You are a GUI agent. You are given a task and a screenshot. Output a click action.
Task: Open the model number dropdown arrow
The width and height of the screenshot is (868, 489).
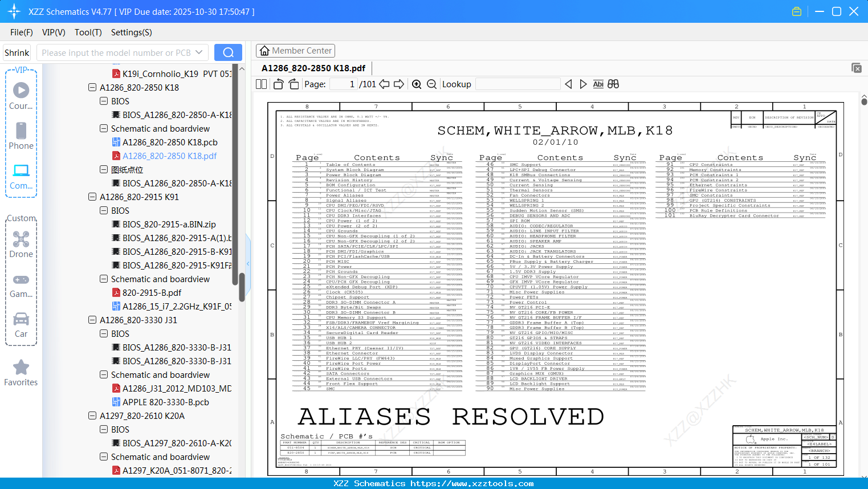click(199, 52)
